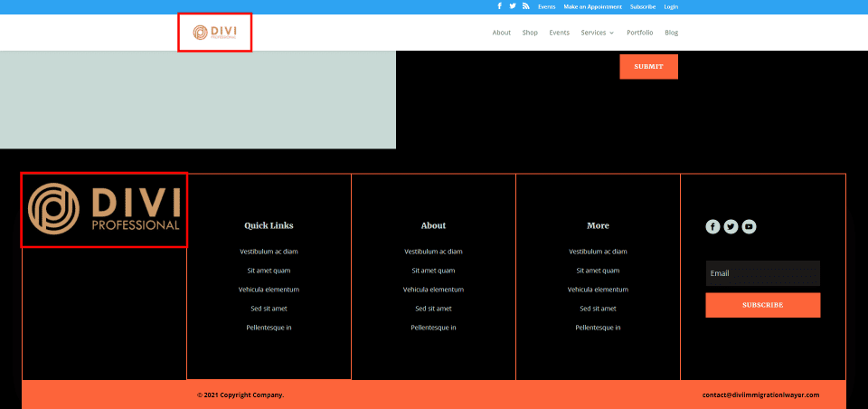
Task: Click the round Facebook icon in footer
Action: pyautogui.click(x=712, y=227)
